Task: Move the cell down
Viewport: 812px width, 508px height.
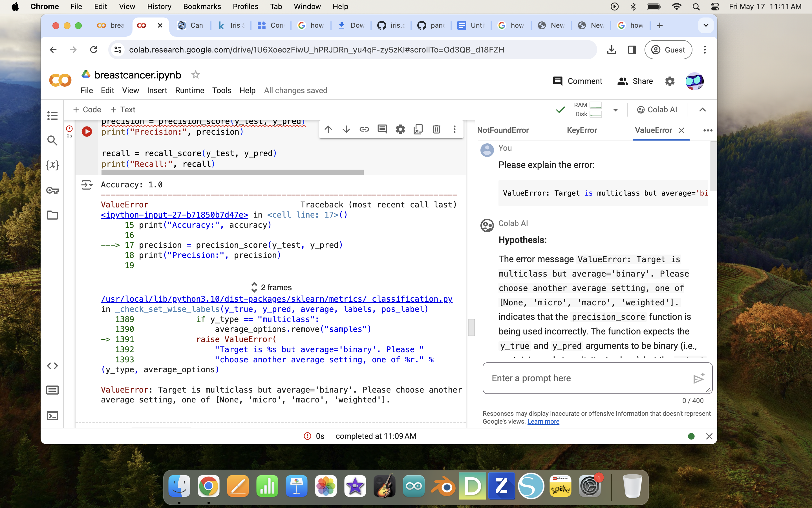Action: pos(346,129)
